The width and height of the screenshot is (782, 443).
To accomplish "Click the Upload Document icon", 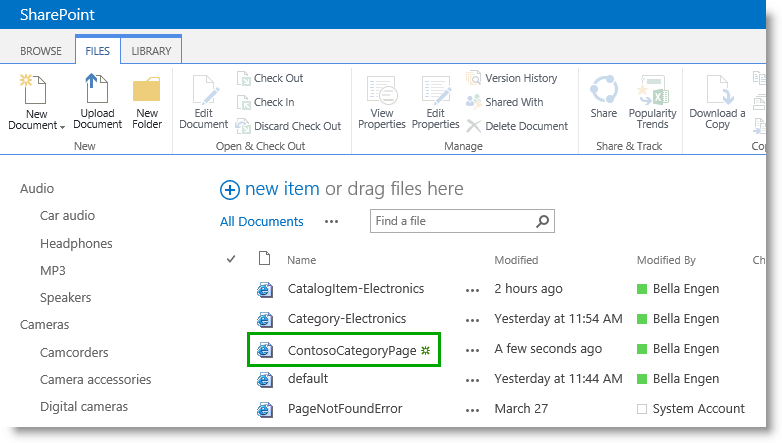I will (x=97, y=88).
